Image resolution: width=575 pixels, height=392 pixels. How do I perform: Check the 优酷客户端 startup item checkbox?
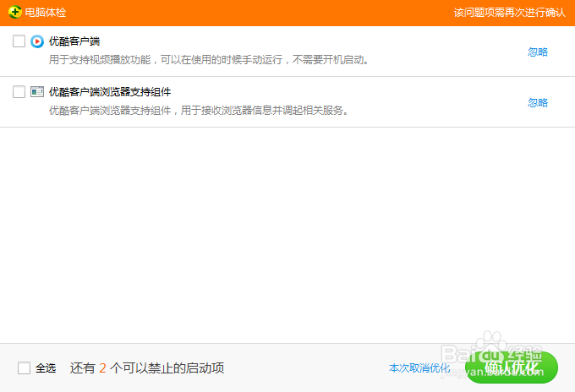(19, 41)
